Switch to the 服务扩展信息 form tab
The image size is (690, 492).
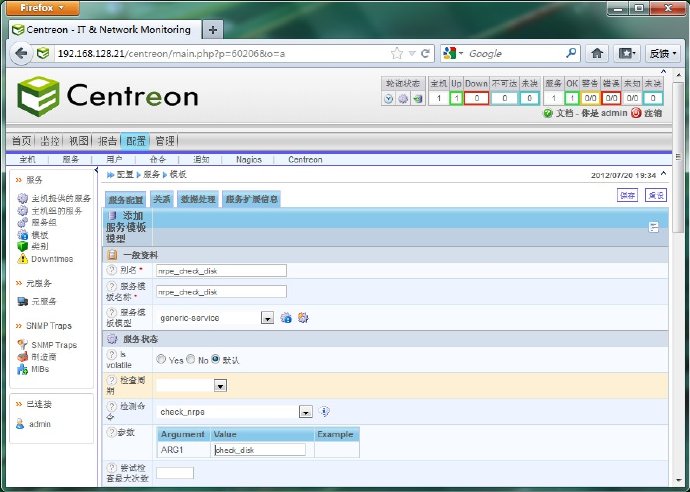[x=251, y=199]
